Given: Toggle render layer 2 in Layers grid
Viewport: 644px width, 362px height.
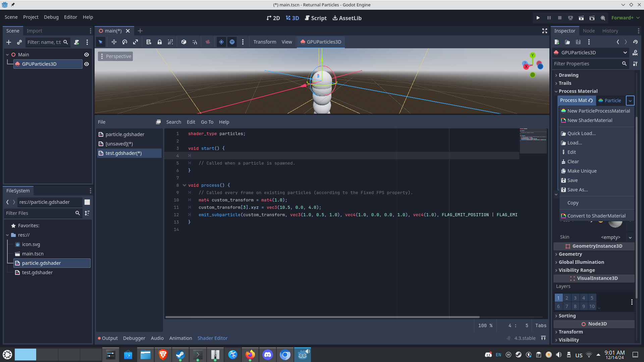Looking at the screenshot, I should pos(567,298).
